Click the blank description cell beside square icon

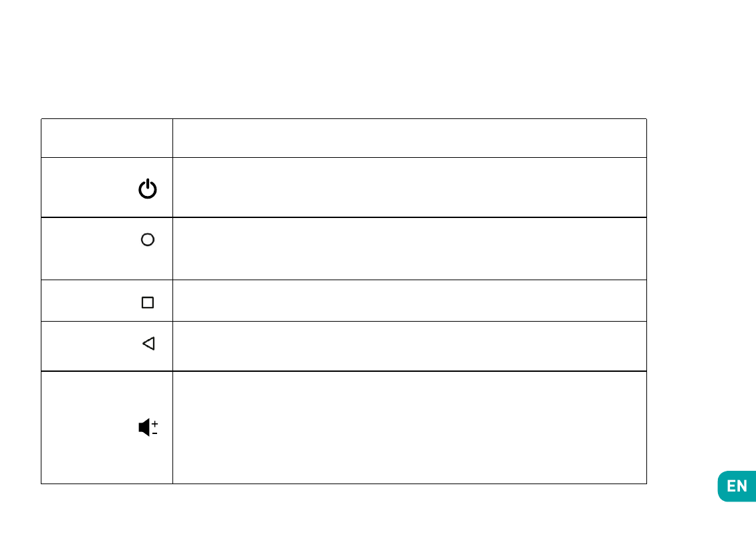[409, 300]
